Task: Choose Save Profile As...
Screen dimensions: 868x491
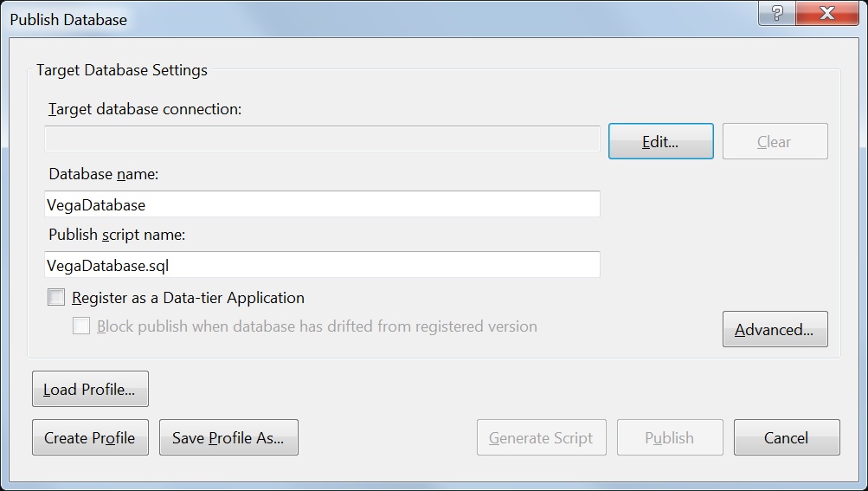Action: [228, 437]
